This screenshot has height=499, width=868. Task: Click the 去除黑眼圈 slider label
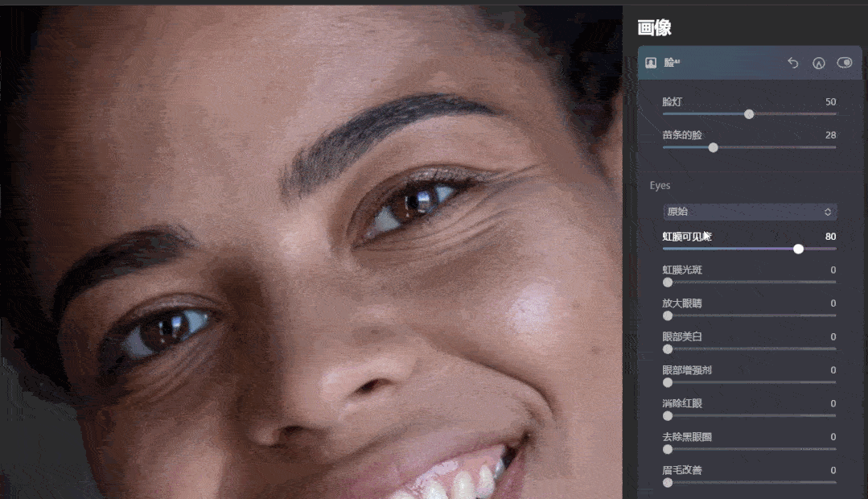[687, 437]
